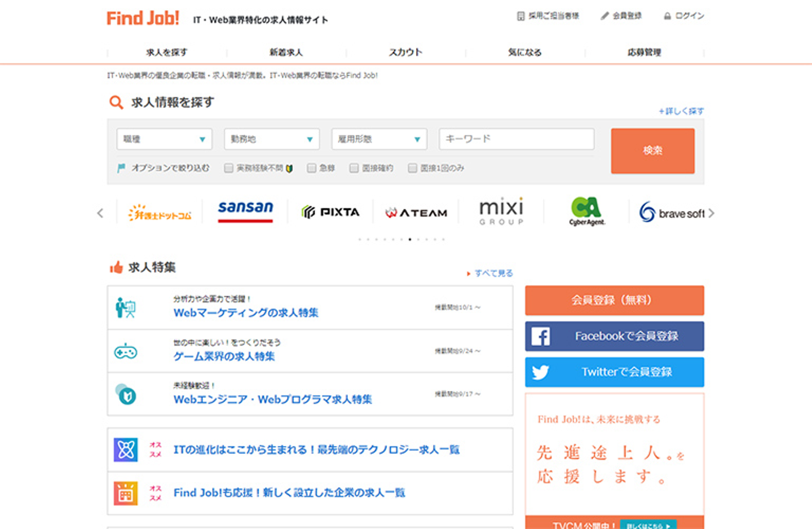
Task: Open the ログイン link
Action: click(684, 16)
